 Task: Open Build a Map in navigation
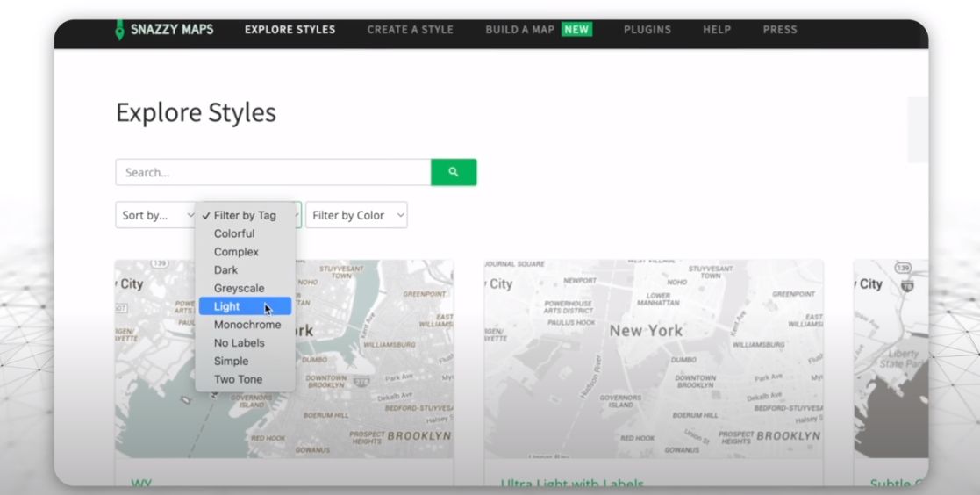click(519, 30)
